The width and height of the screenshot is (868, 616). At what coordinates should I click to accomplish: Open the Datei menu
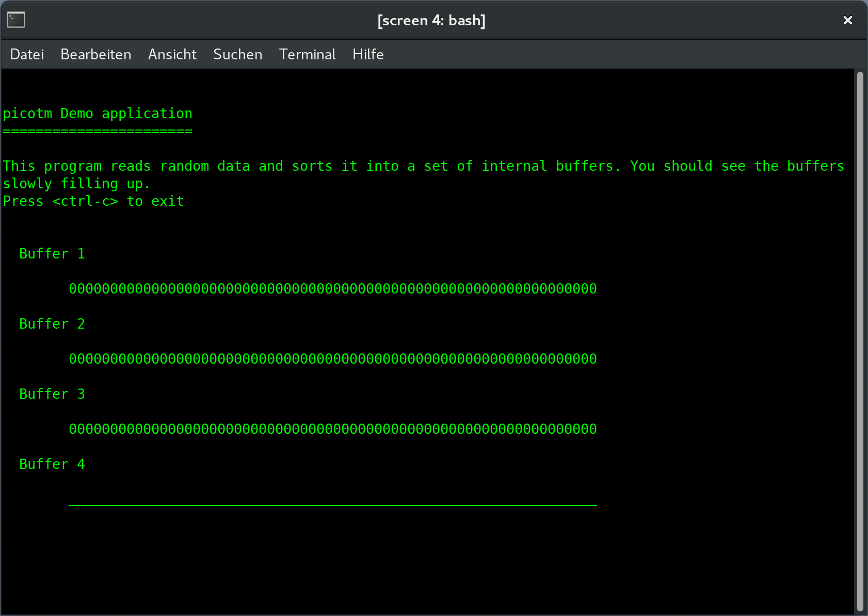27,54
